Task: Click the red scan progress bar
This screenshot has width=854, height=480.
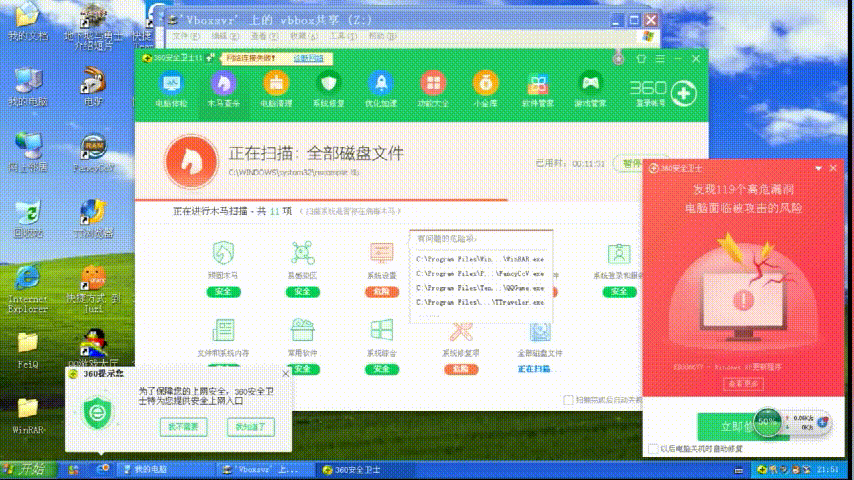Action: click(x=321, y=200)
